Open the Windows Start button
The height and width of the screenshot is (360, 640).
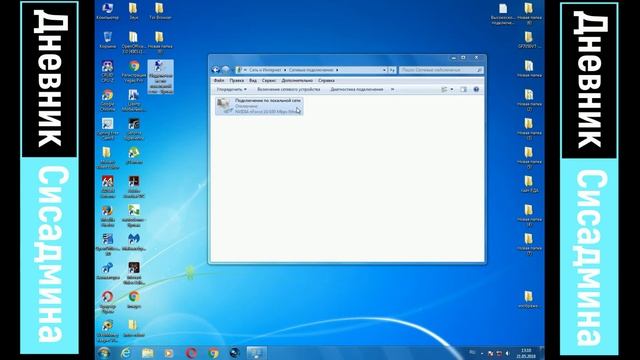click(x=104, y=353)
